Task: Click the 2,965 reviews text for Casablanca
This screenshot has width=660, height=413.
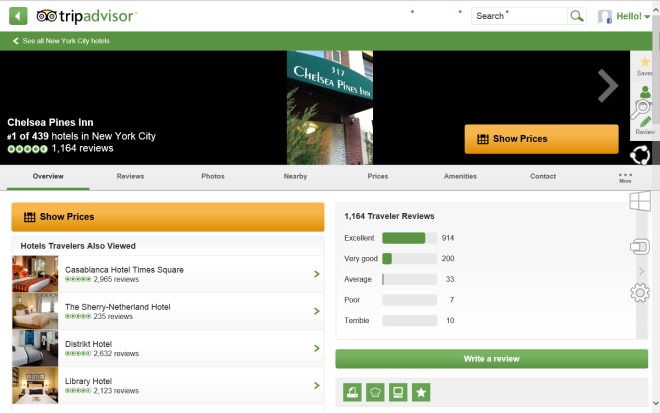Action: (x=116, y=280)
